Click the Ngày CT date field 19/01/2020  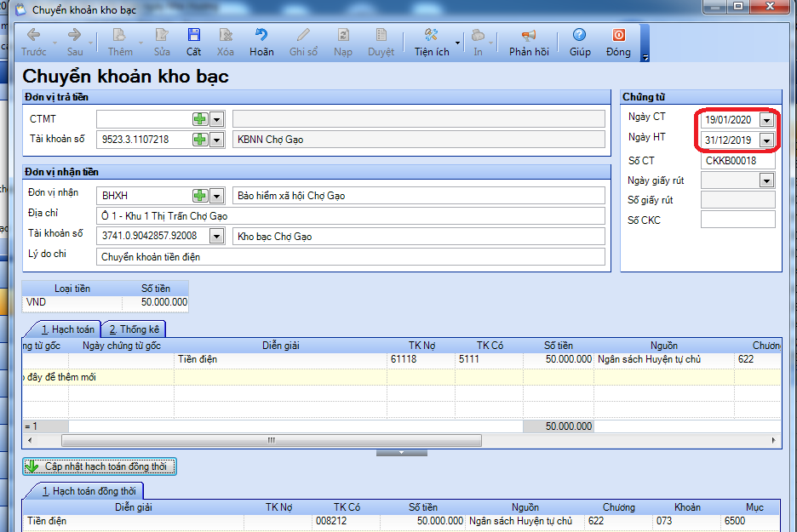click(730, 120)
